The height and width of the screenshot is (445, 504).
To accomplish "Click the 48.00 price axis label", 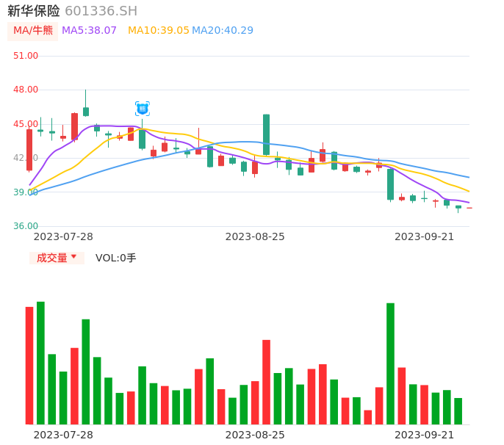I will pyautogui.click(x=26, y=90).
